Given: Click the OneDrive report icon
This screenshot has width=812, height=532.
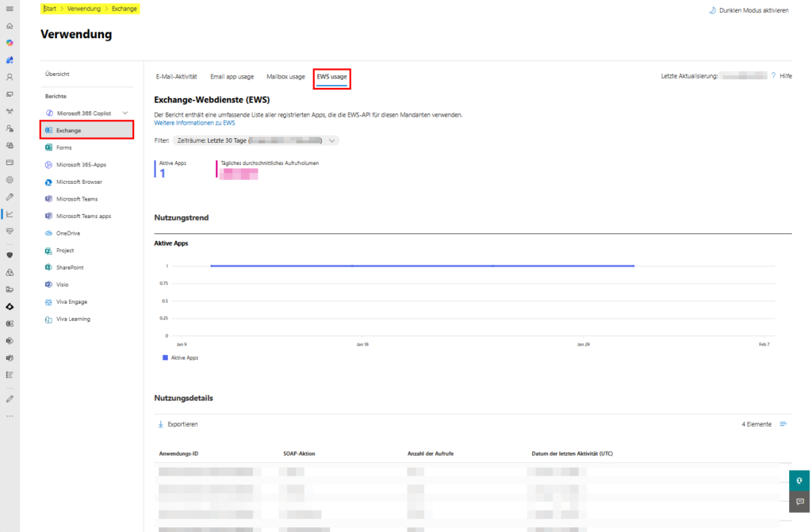Looking at the screenshot, I should [x=49, y=233].
